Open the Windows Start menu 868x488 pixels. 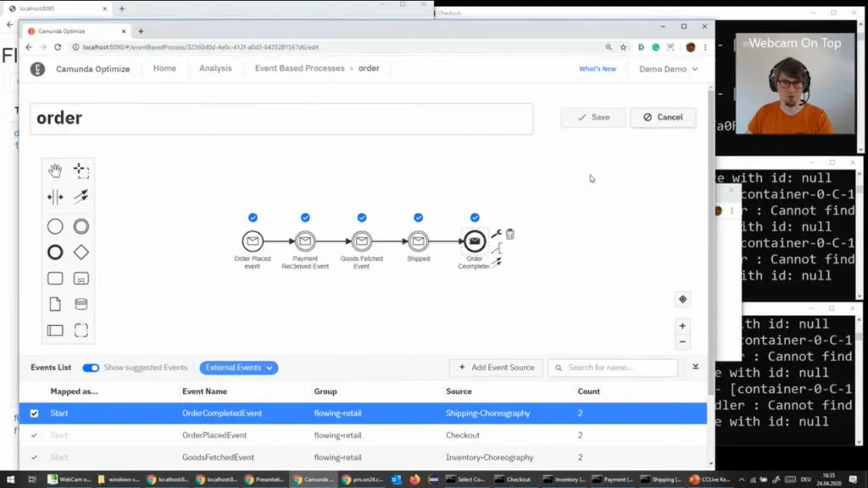10,480
